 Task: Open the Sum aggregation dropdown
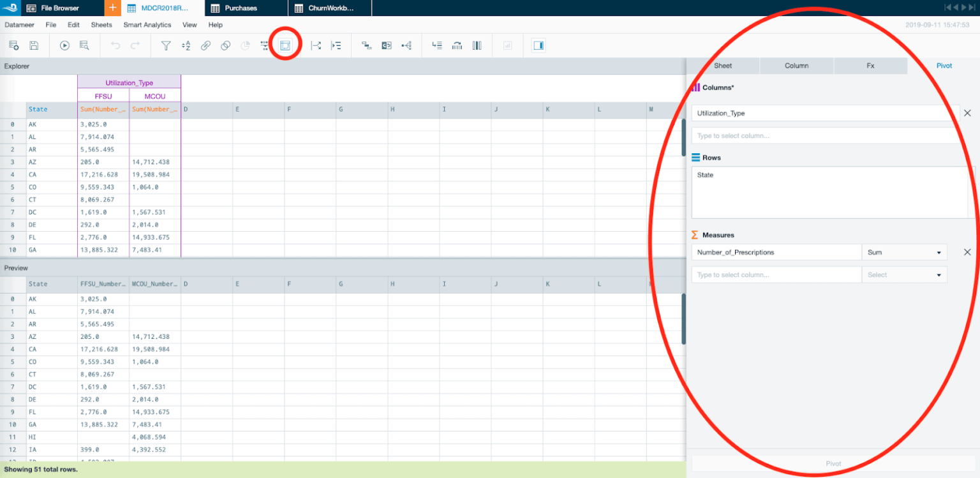point(903,252)
